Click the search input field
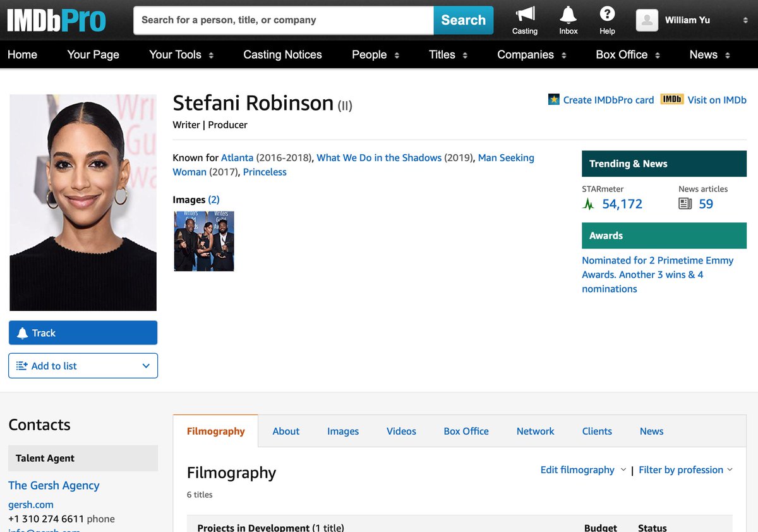 click(x=284, y=20)
